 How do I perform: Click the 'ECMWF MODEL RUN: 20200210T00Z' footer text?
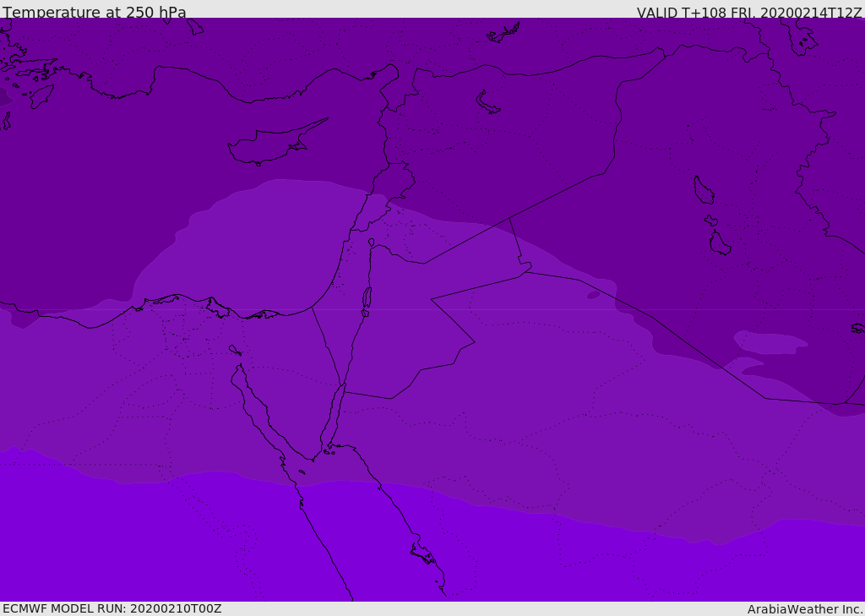pyautogui.click(x=112, y=608)
